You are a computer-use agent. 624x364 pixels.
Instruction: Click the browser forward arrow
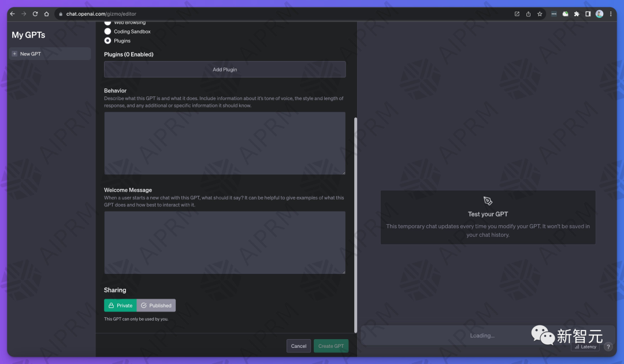[x=24, y=14]
